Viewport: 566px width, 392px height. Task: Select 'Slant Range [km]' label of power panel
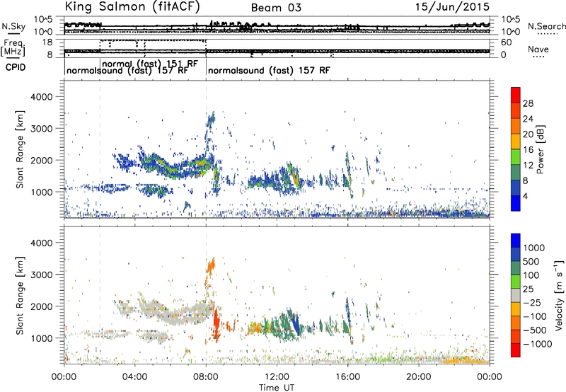point(20,149)
